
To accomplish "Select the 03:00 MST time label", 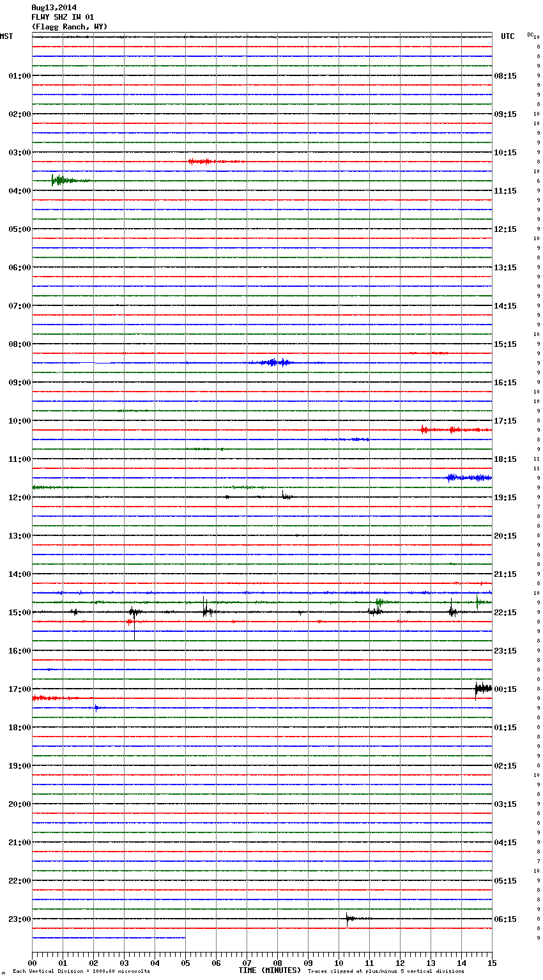I will coord(19,153).
